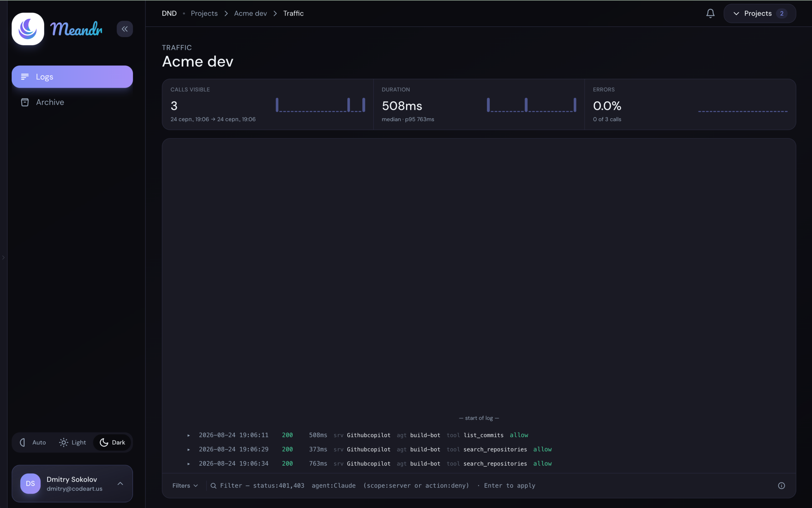Click the "763ms" duration in the log row
The height and width of the screenshot is (508, 812).
click(318, 463)
